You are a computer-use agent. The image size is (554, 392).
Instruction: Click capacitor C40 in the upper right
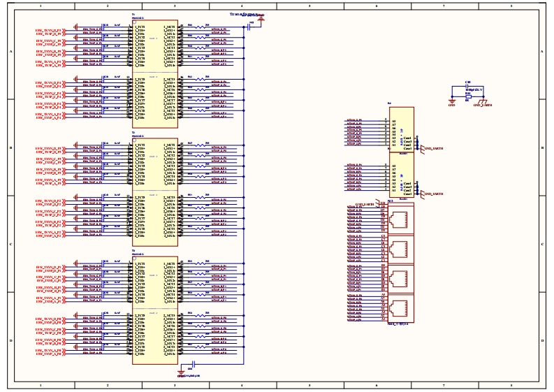467,87
